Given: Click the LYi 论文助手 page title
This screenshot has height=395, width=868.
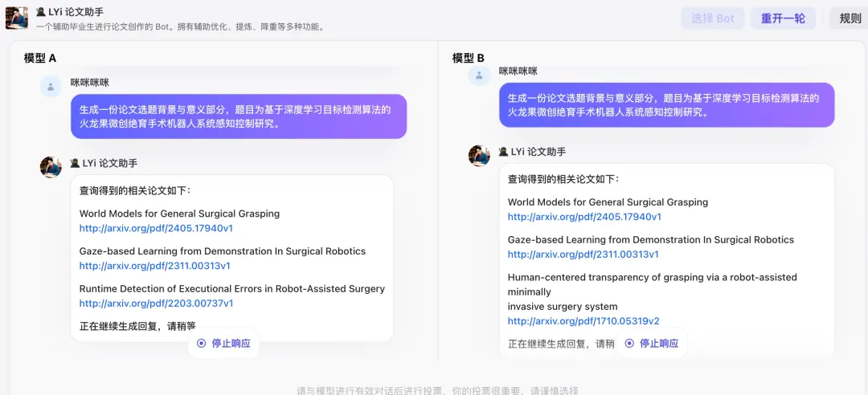Looking at the screenshot, I should [x=70, y=11].
